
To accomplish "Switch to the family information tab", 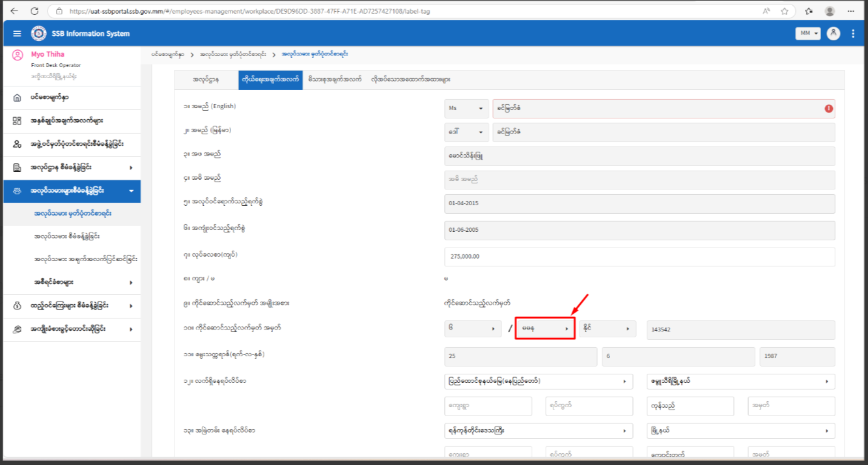I will point(335,79).
